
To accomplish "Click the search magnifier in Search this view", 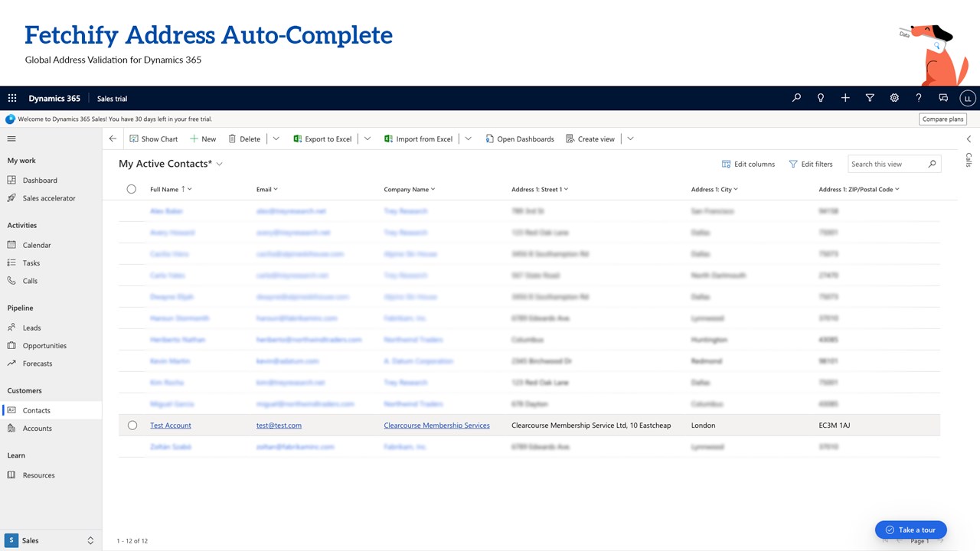I will click(932, 164).
